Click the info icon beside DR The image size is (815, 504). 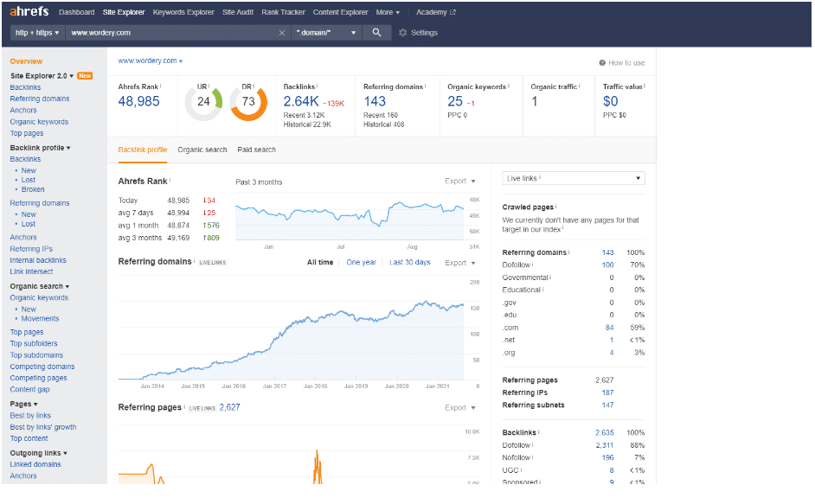253,86
